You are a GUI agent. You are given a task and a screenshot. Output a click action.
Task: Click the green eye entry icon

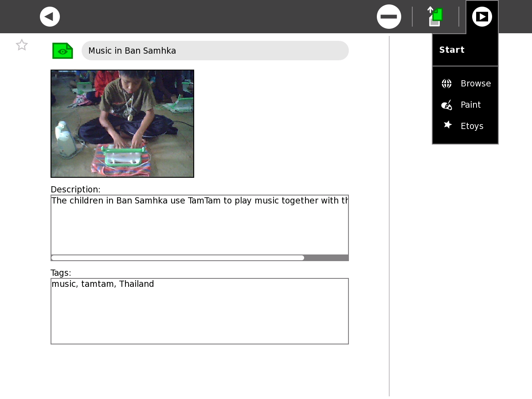click(x=63, y=51)
